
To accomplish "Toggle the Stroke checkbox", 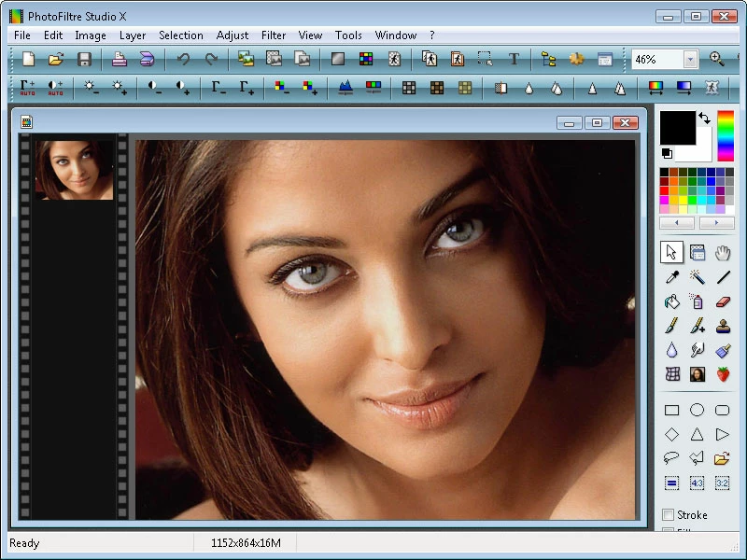I will pyautogui.click(x=669, y=514).
